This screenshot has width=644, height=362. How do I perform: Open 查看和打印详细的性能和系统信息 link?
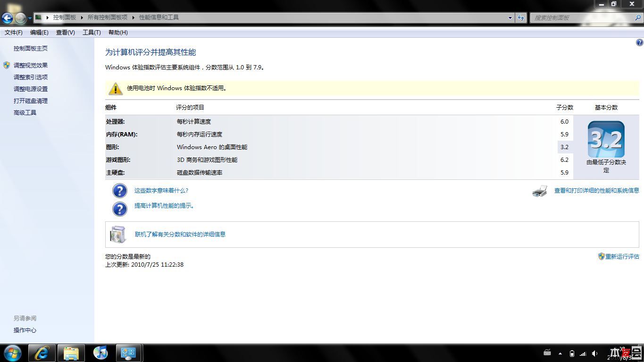[597, 191]
